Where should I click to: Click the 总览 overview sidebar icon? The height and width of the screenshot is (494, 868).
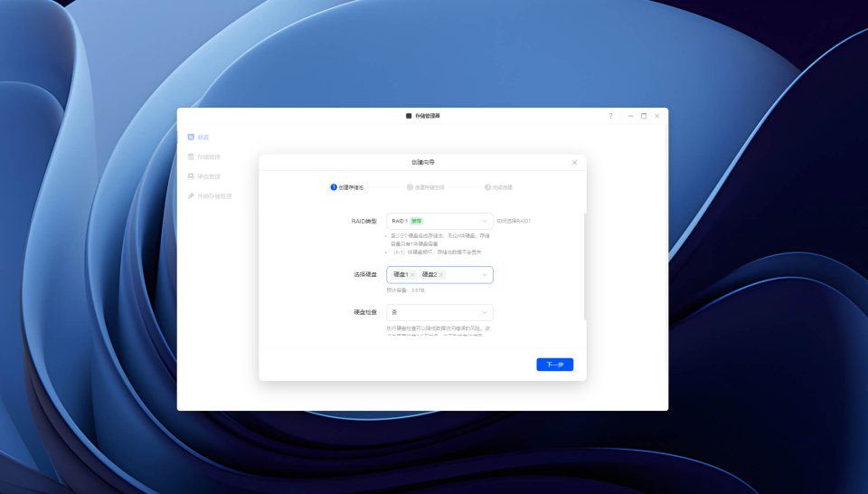pyautogui.click(x=191, y=137)
